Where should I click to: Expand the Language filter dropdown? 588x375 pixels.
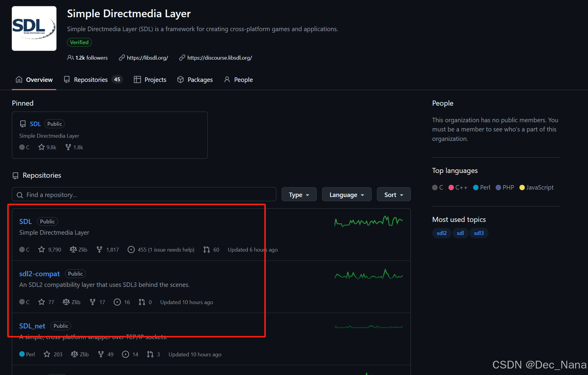tap(346, 195)
